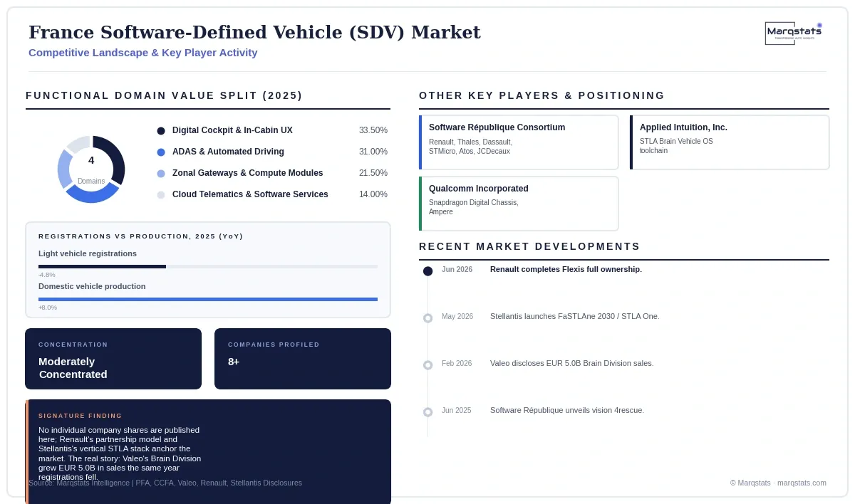
Task: Click 'Stellantis launches FaSTLAne 2030 / STLA One.'
Action: (x=575, y=317)
